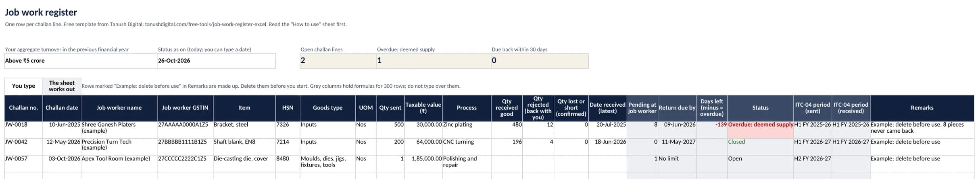Select the Job worker name header
The height and width of the screenshot is (179, 980).
point(119,108)
